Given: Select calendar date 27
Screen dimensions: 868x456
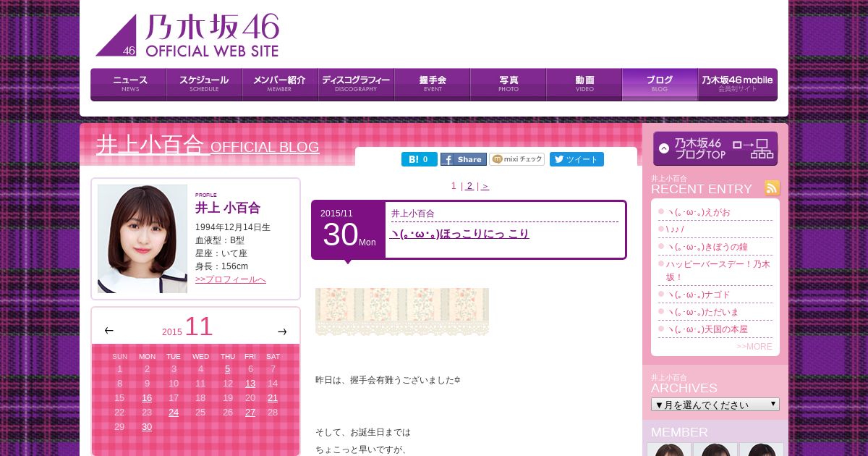Looking at the screenshot, I should (250, 413).
